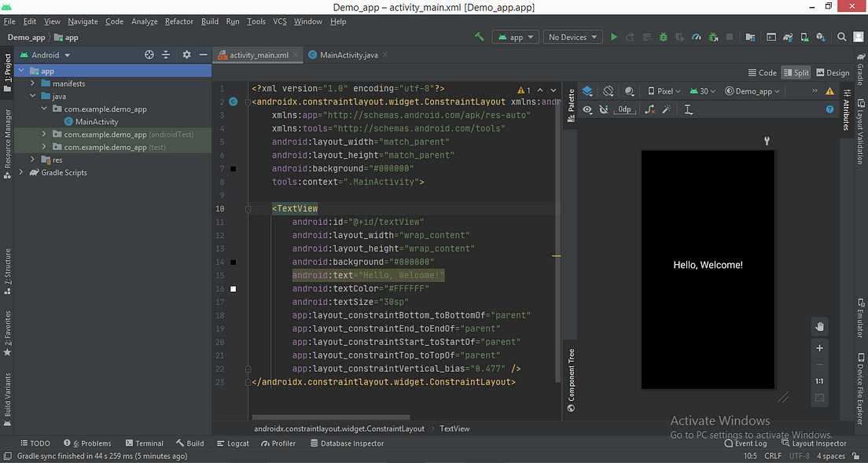Toggle the Palette side panel
868x463 pixels.
(x=572, y=104)
